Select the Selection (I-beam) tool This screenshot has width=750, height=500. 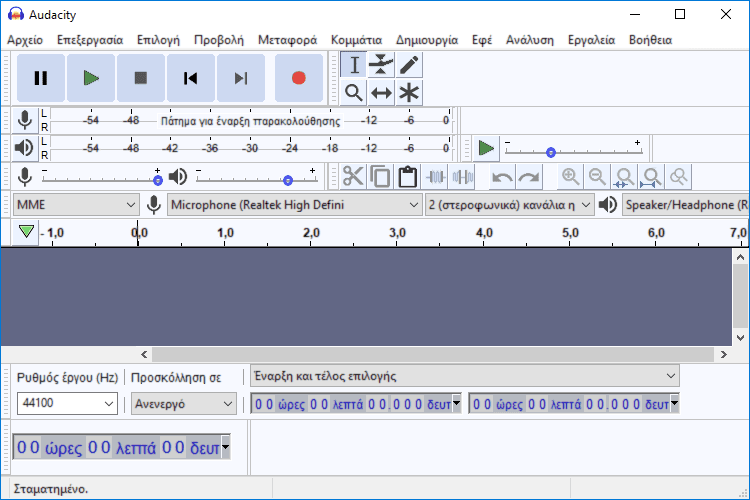click(x=353, y=65)
